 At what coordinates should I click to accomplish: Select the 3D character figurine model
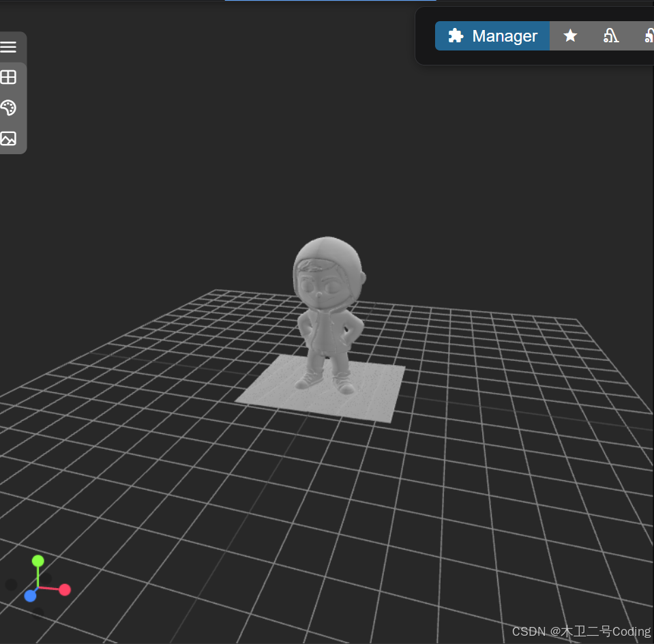click(328, 315)
